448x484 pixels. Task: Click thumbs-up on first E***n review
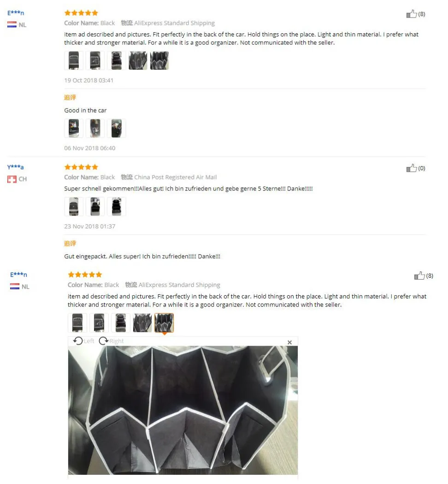coord(411,14)
